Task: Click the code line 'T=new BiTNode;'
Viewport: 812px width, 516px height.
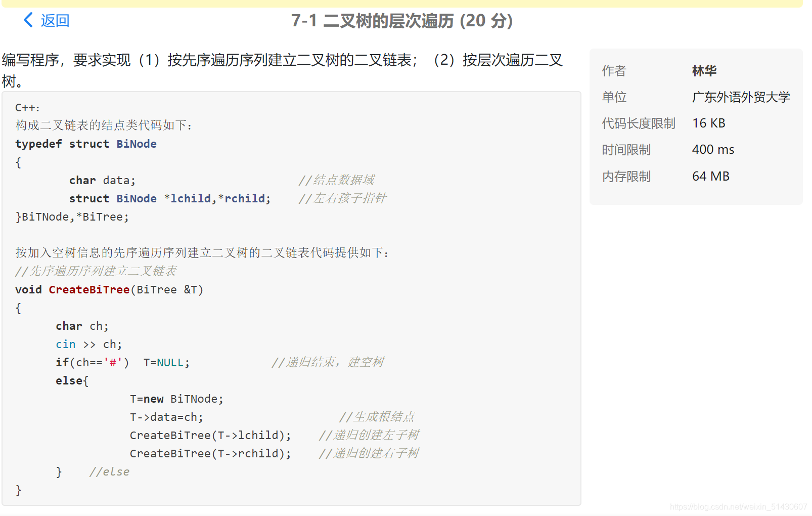Action: tap(176, 399)
